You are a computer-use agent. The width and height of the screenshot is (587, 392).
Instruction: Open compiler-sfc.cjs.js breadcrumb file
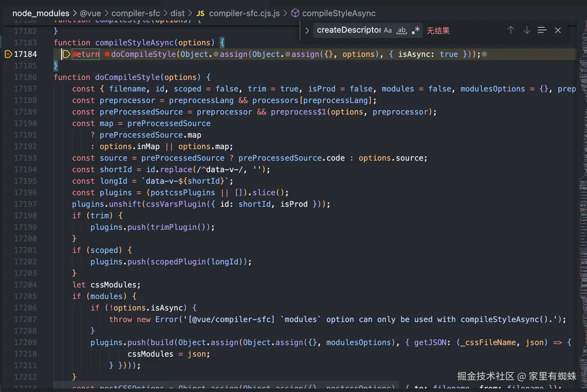tap(244, 13)
